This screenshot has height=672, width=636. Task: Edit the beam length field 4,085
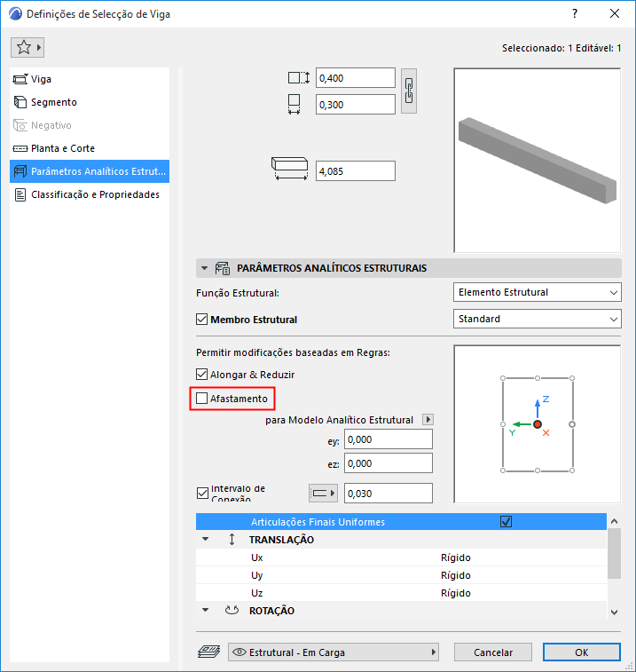click(x=356, y=171)
